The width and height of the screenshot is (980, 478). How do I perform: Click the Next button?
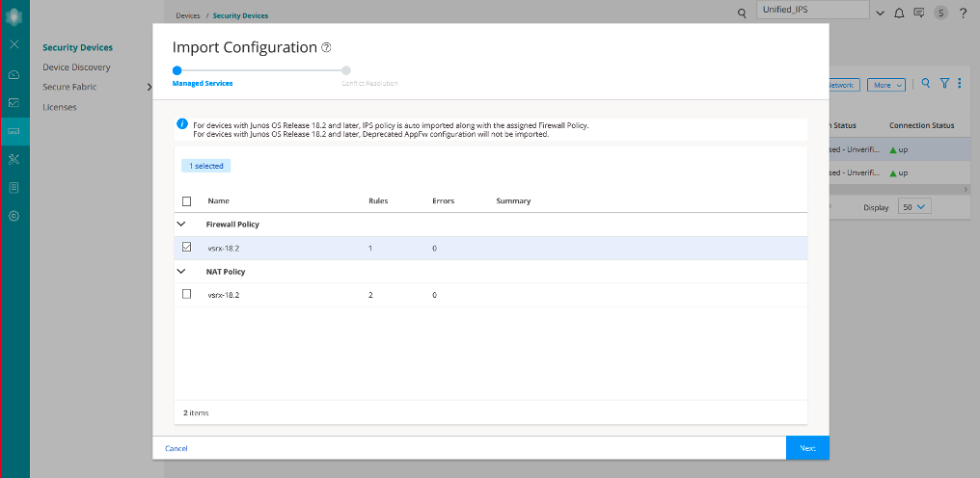click(807, 448)
